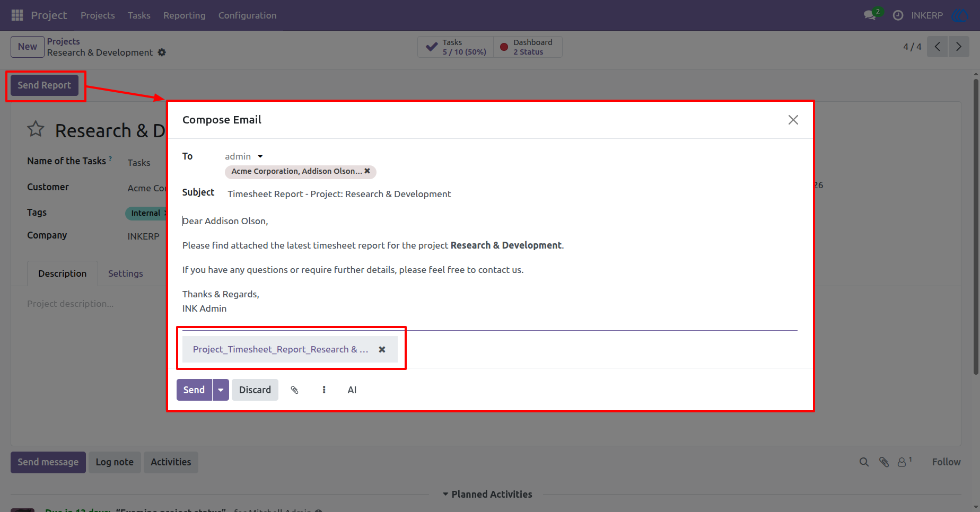980x512 pixels.
Task: Open the messages conversation icon
Action: click(x=870, y=15)
